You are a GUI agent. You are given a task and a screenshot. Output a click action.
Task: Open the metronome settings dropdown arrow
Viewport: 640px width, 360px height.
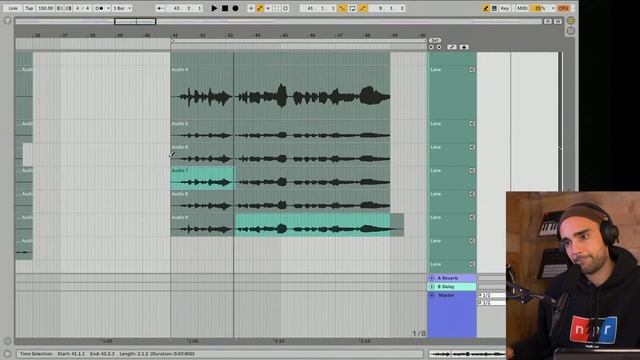(x=108, y=8)
